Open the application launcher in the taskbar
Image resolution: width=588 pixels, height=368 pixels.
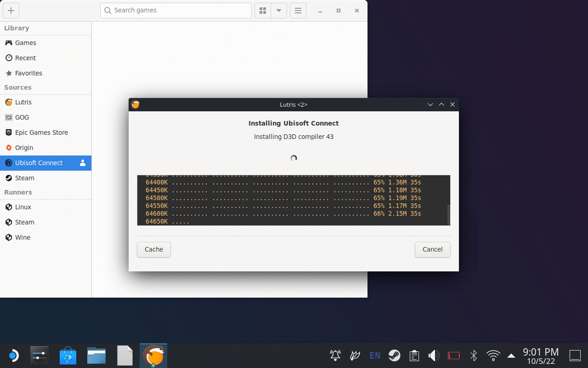coord(13,356)
